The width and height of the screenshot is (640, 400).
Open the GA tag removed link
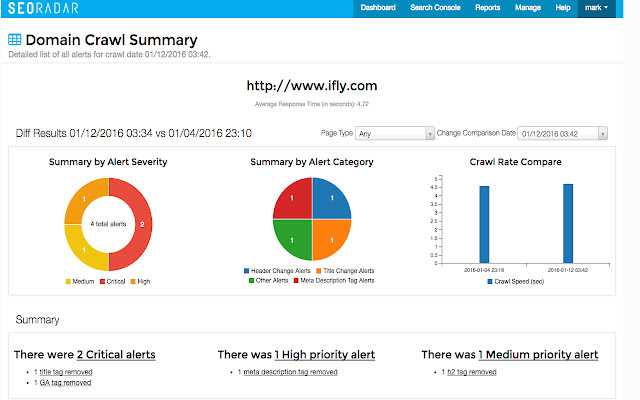tap(65, 382)
